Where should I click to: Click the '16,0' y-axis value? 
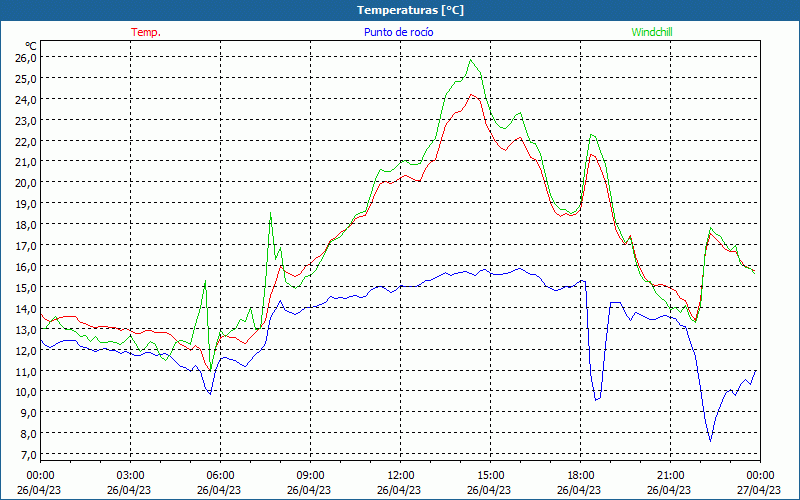point(26,266)
